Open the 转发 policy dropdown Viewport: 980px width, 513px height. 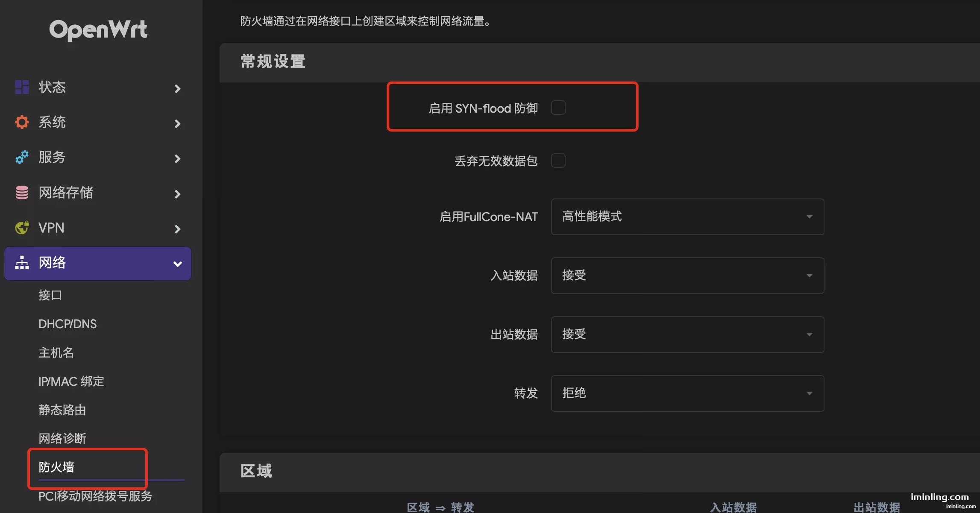coord(687,393)
